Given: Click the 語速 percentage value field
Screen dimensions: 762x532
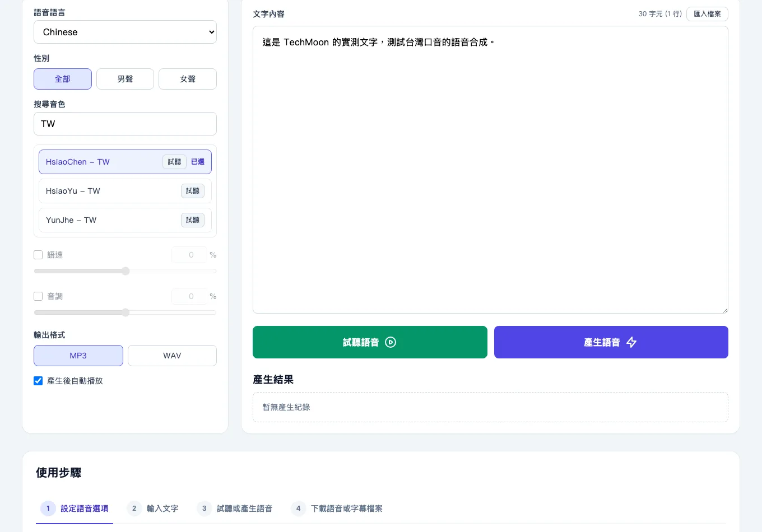Looking at the screenshot, I should [x=189, y=255].
